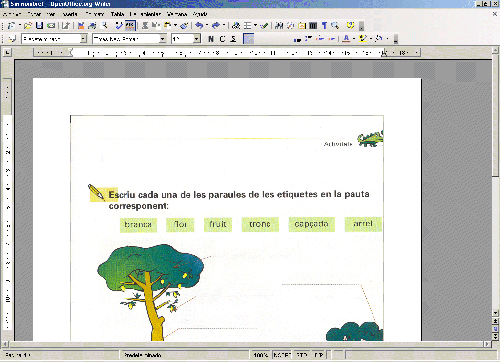Click the send document by e-mail icon
The width and height of the screenshot is (500, 362).
tap(51, 25)
